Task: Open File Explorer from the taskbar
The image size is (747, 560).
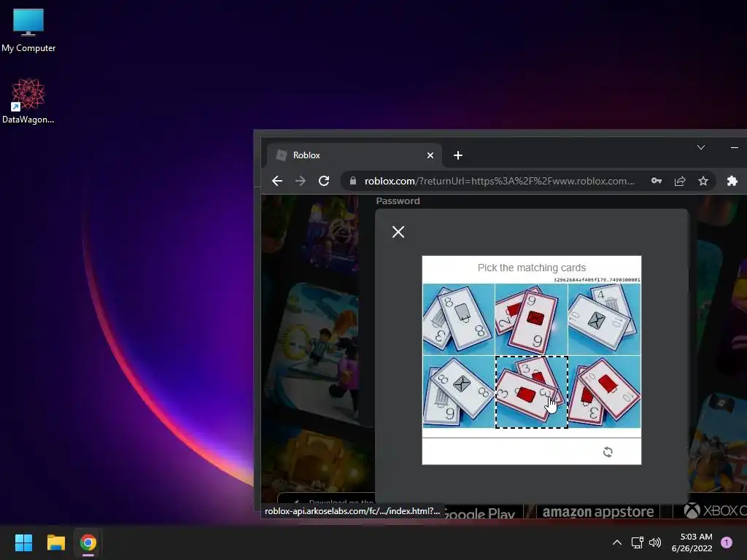Action: (55, 542)
